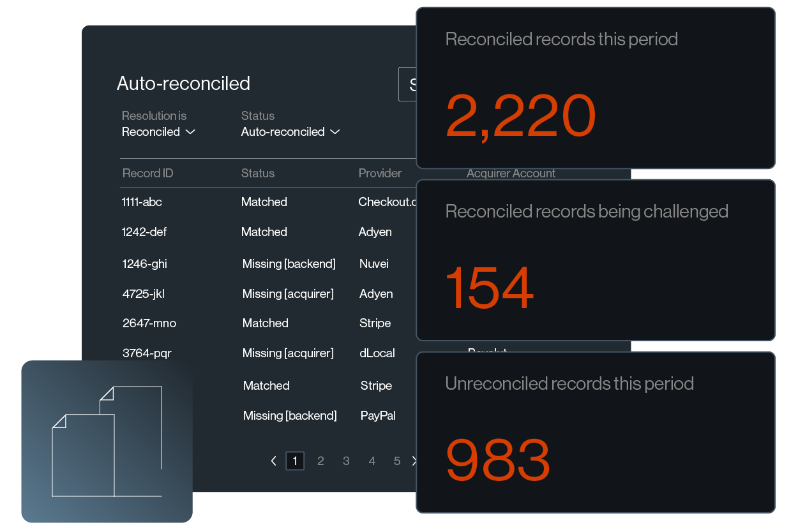Screen dimensions: 798x532
Task: View Reconciled records being challenged card
Action: click(x=595, y=260)
